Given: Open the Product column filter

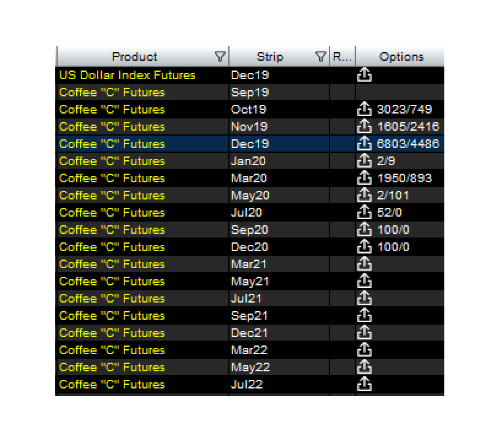Looking at the screenshot, I should 220,56.
